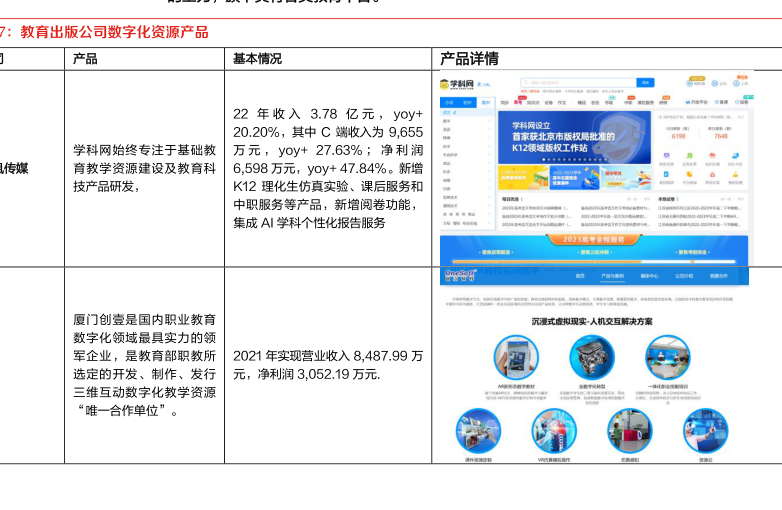This screenshot has width=782, height=510.
Task: Open the red 高考 navigation item
Action: click(518, 103)
